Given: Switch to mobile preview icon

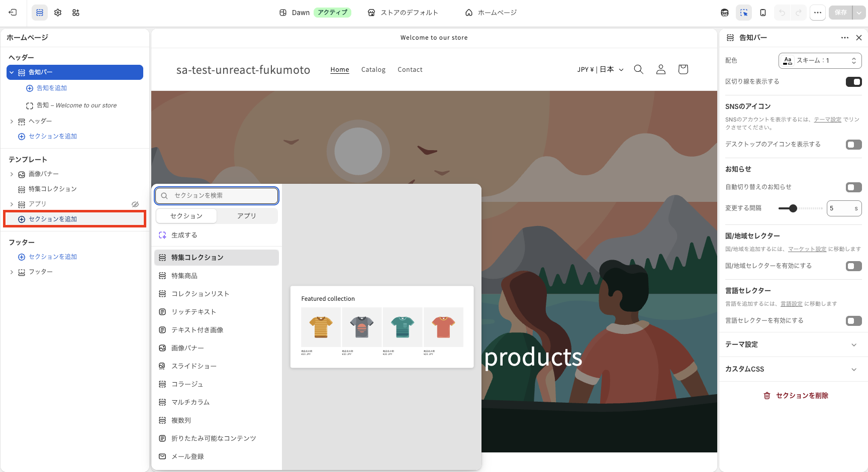Looking at the screenshot, I should (x=763, y=13).
